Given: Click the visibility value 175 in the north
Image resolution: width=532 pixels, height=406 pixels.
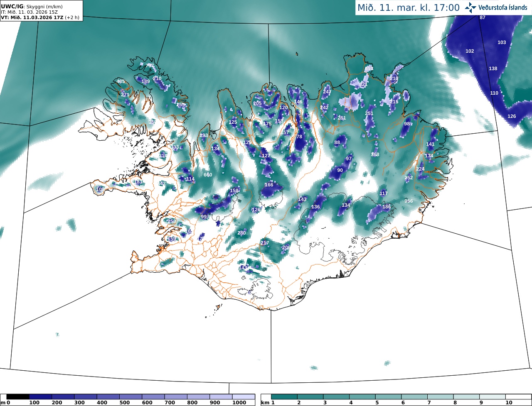Looking at the screenshot, I should point(267,124).
